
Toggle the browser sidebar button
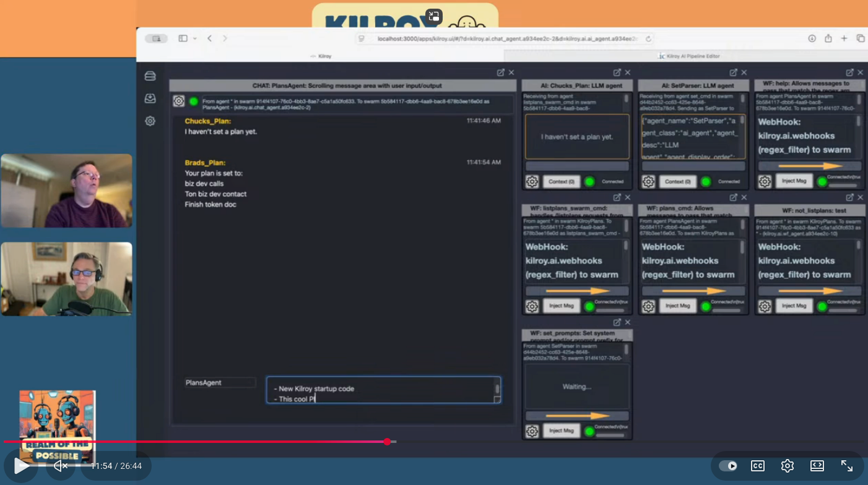(x=183, y=38)
